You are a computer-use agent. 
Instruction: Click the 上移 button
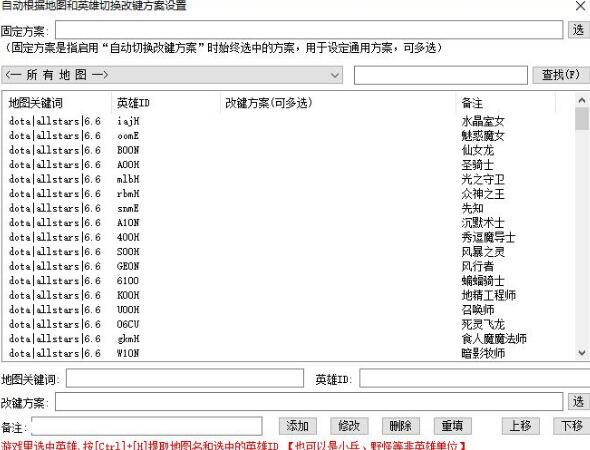pos(521,426)
